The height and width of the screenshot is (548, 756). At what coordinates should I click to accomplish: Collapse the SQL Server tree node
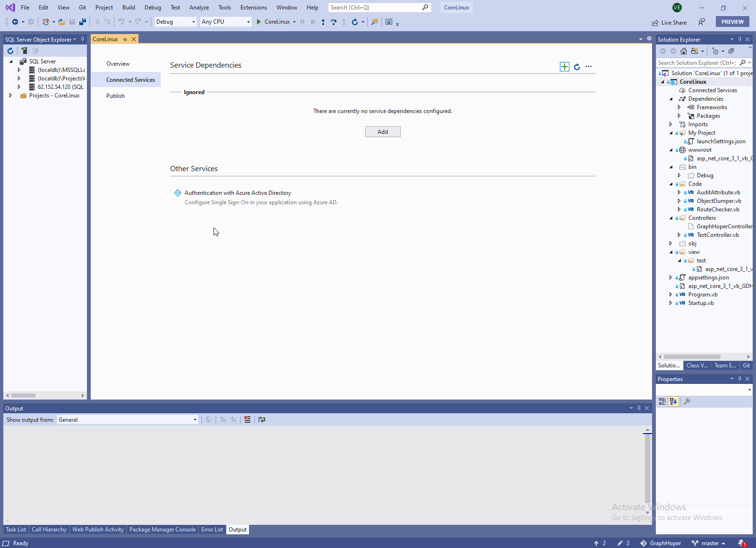11,61
